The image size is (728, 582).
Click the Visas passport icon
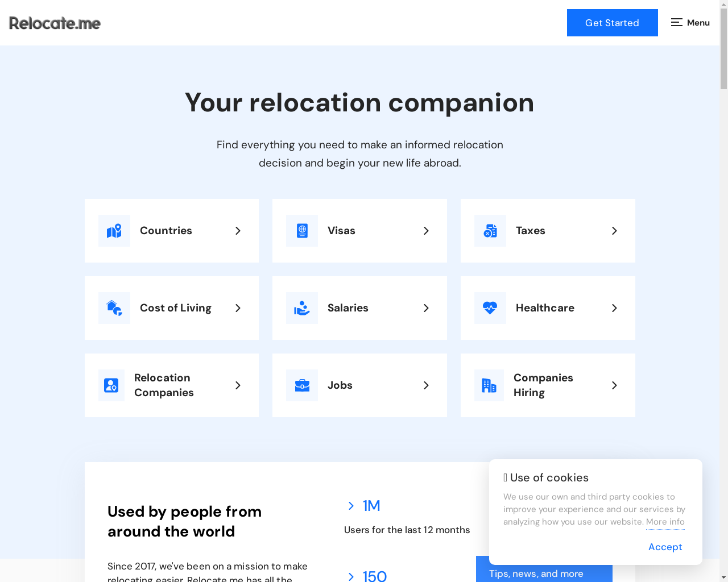pyautogui.click(x=302, y=231)
